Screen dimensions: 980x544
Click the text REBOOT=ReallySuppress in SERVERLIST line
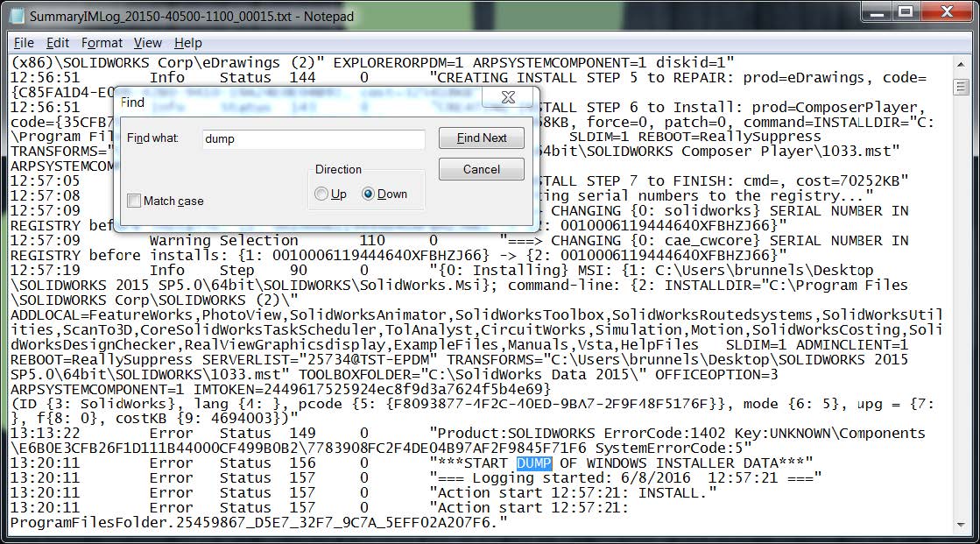[x=102, y=359]
